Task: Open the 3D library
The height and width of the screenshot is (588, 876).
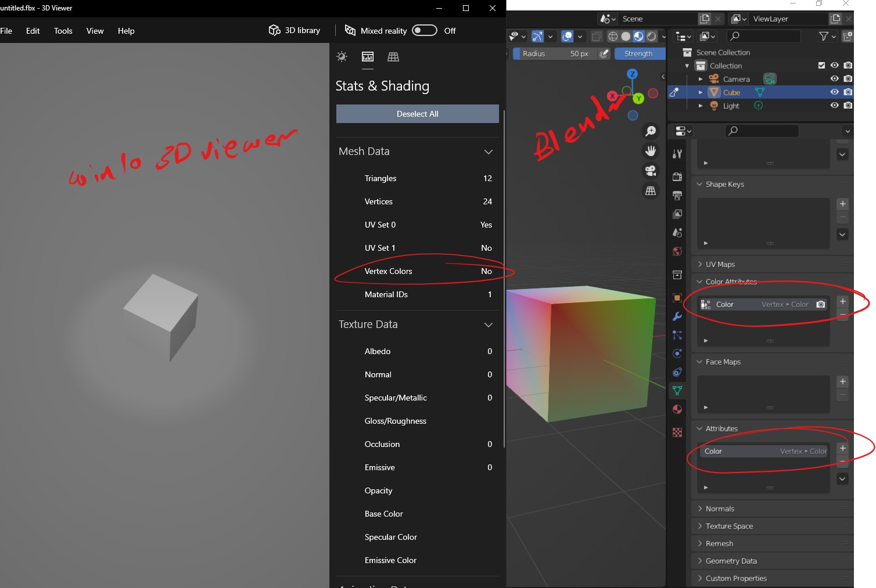Action: (295, 30)
